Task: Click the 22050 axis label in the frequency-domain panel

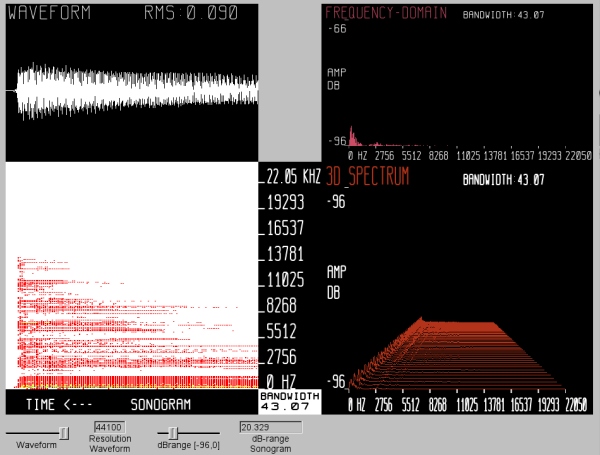Action: [578, 156]
